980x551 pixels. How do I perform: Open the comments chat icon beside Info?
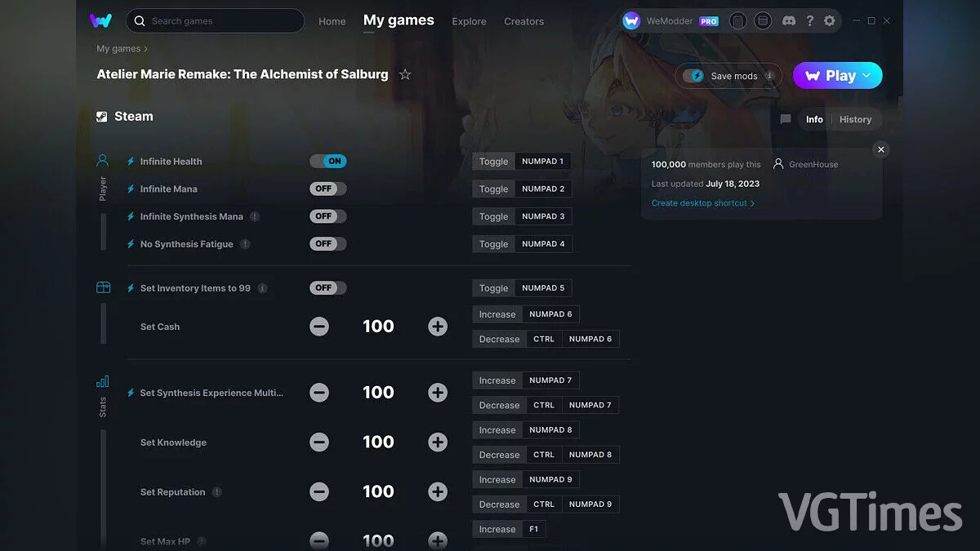[786, 119]
